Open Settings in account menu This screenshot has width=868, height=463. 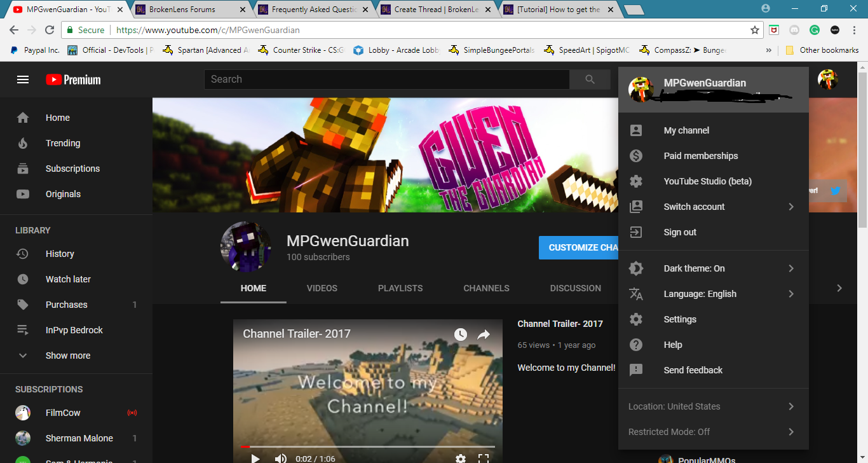click(713, 319)
